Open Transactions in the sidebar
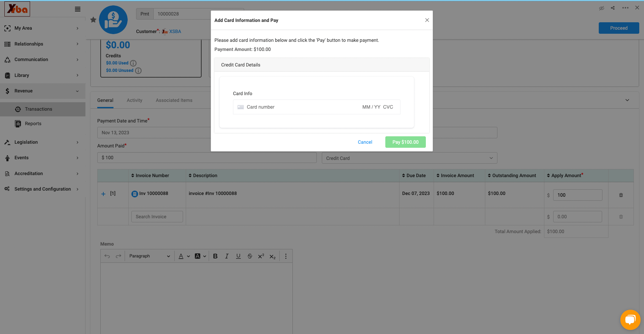Viewport: 644px width, 334px height. tap(43, 109)
